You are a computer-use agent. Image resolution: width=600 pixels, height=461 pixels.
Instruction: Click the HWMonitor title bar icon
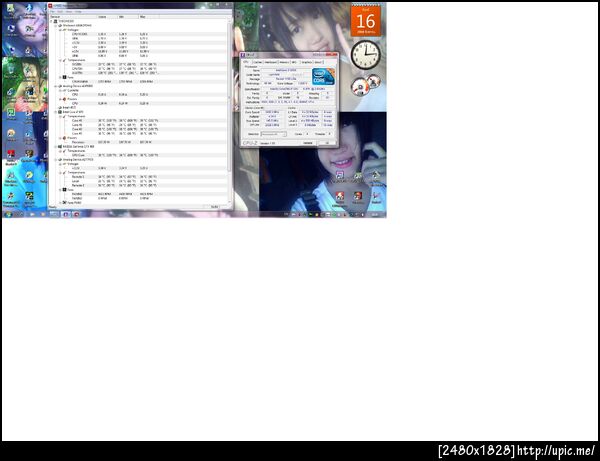[50, 6]
